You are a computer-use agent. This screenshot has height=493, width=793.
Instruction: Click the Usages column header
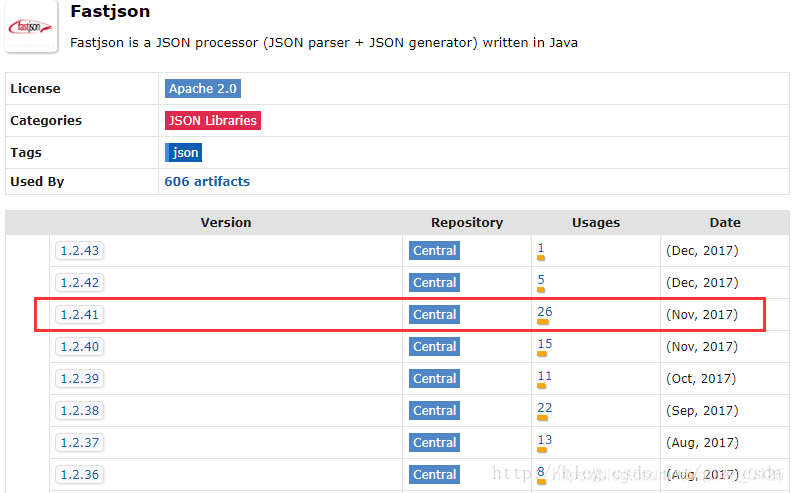pos(596,222)
